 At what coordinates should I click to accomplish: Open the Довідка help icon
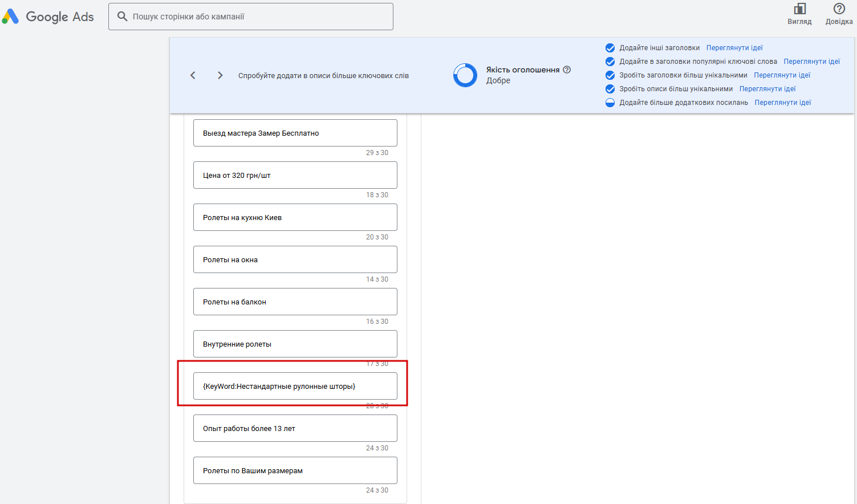[x=839, y=9]
